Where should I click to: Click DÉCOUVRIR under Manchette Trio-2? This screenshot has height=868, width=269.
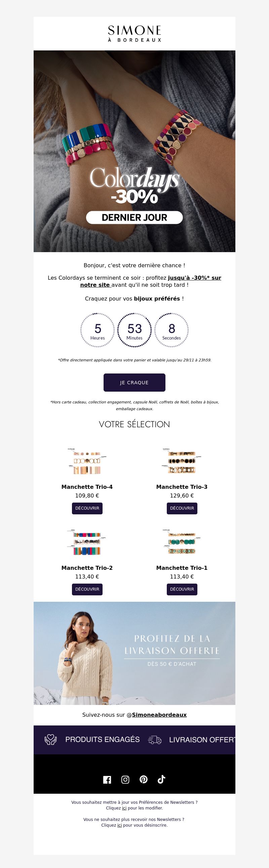coord(87,589)
